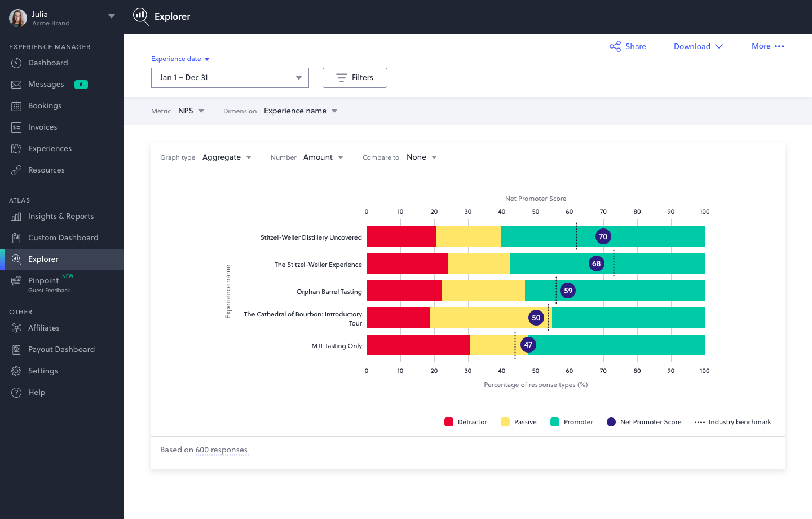Viewport: 812px width, 519px height.
Task: Open the More options menu
Action: pyautogui.click(x=767, y=46)
